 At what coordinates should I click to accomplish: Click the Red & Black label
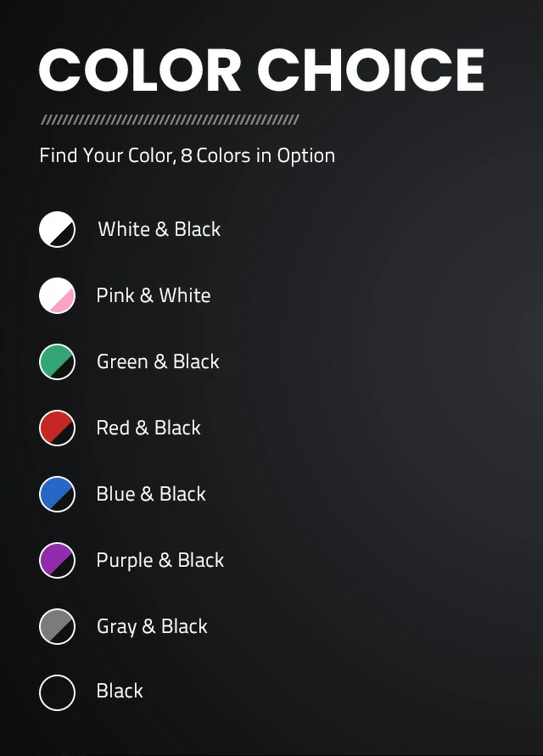point(148,428)
